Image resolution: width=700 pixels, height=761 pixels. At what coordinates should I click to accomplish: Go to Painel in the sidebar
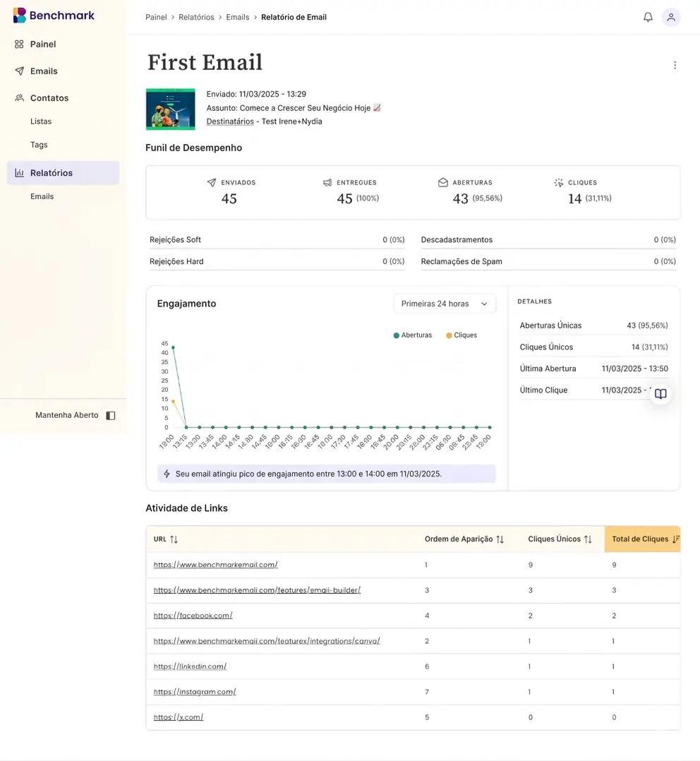pos(42,44)
